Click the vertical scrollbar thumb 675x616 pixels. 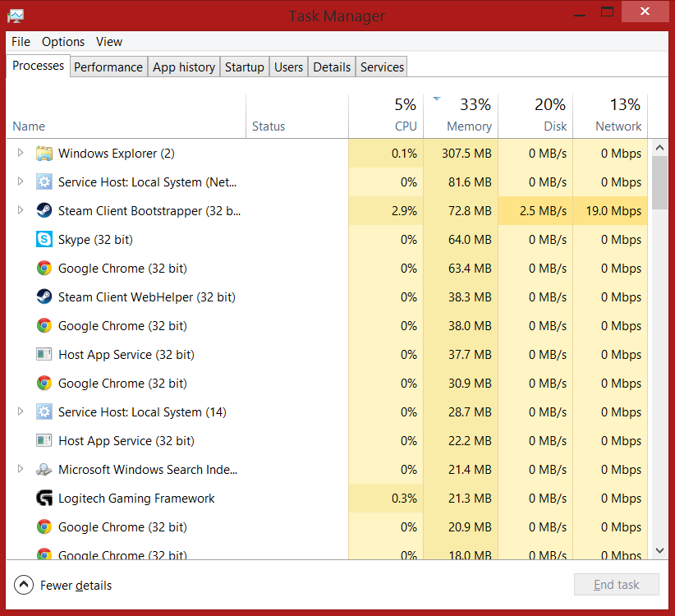(x=659, y=183)
